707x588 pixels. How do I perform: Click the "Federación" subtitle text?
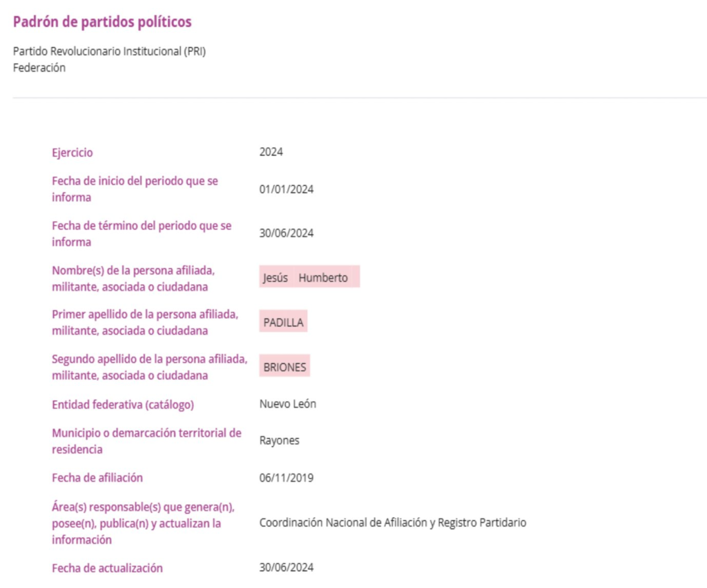point(39,68)
